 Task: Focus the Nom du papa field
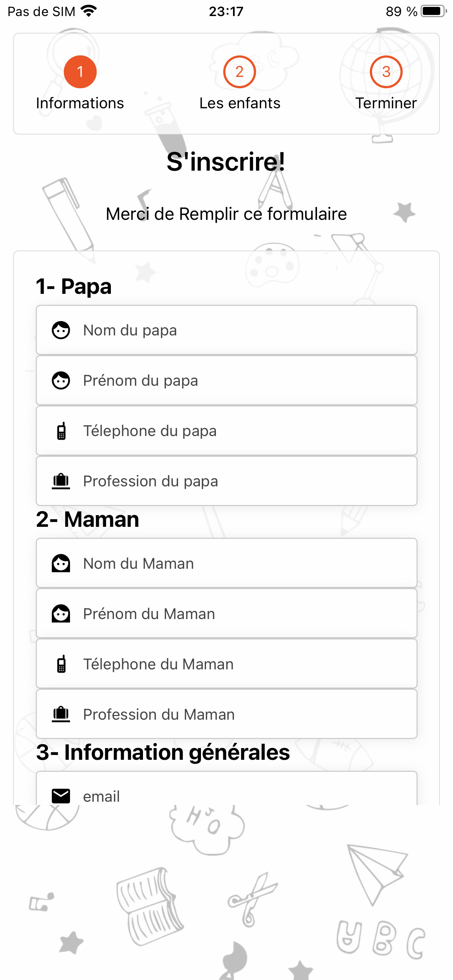click(x=226, y=330)
